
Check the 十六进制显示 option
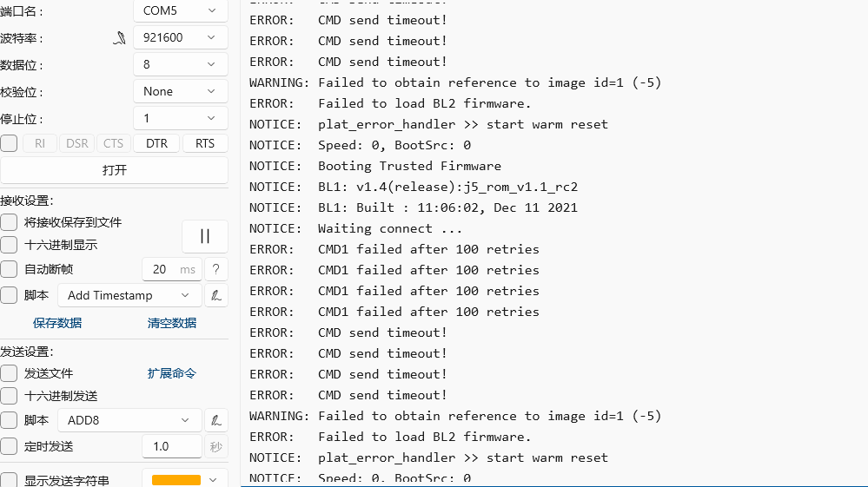(9, 245)
